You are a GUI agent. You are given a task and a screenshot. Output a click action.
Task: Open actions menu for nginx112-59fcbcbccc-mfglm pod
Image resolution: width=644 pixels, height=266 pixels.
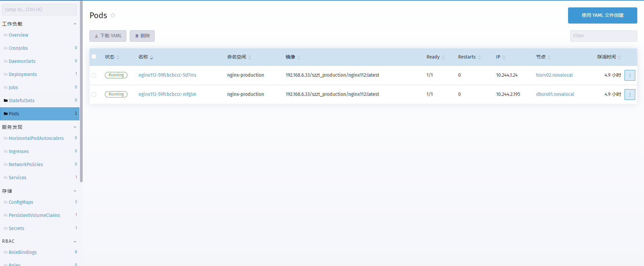pyautogui.click(x=630, y=94)
